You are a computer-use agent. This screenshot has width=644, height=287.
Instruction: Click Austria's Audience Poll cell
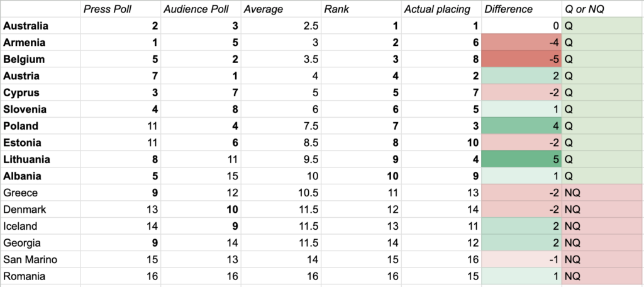[x=199, y=76]
